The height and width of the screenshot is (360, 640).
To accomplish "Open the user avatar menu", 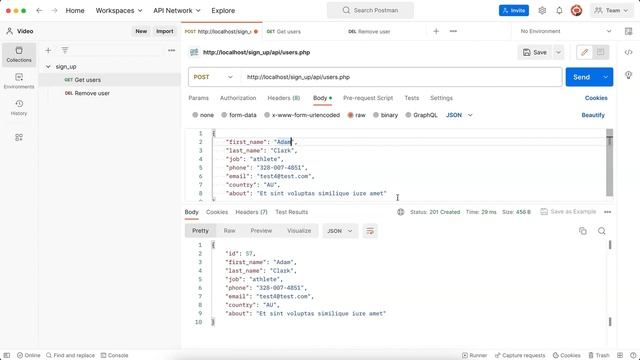I will (x=576, y=11).
